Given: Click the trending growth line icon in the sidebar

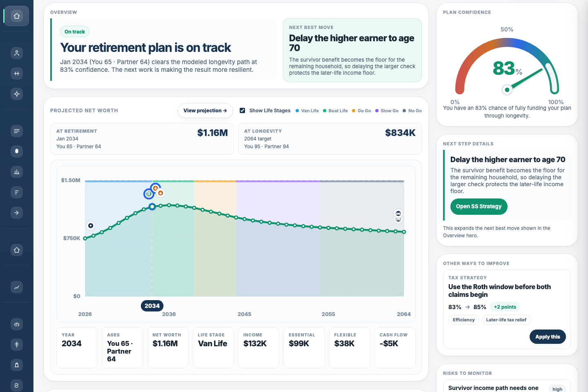Looking at the screenshot, I should pos(16,287).
